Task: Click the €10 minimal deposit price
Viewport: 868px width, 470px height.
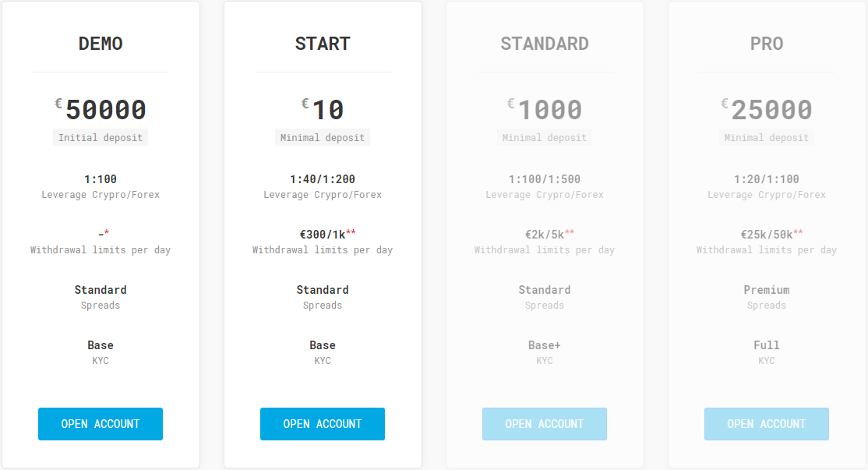Action: (x=327, y=110)
